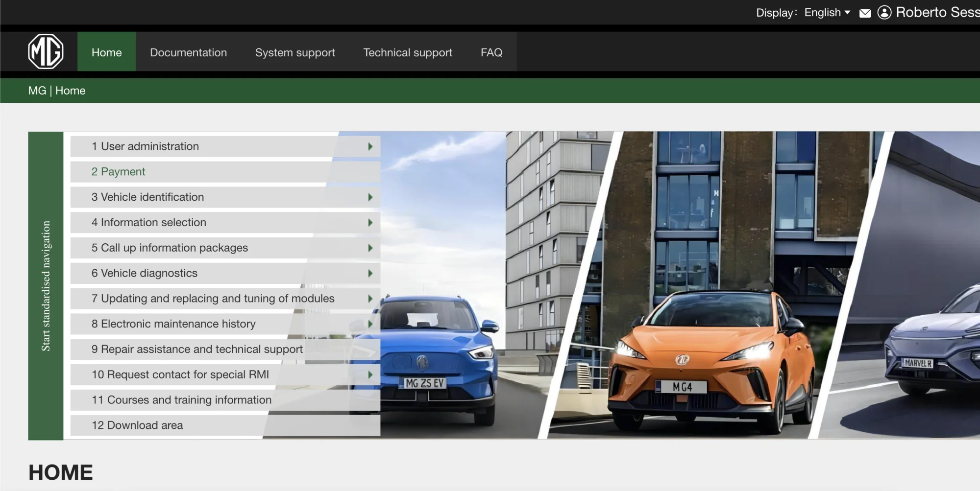Open 7 Updating and replacing modules
The height and width of the screenshot is (491, 980).
tap(225, 299)
